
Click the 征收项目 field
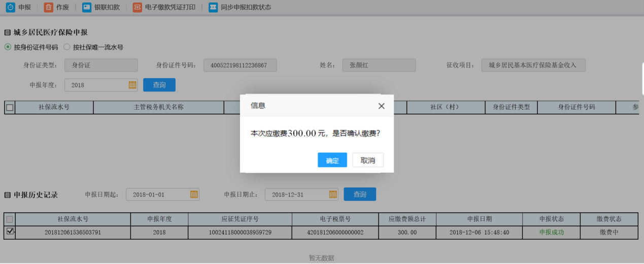click(x=533, y=65)
